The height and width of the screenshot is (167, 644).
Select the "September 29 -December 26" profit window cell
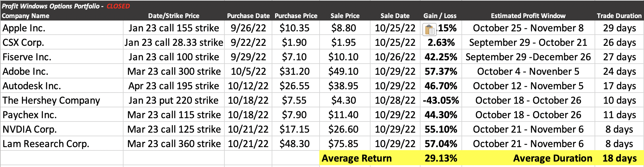(528, 57)
